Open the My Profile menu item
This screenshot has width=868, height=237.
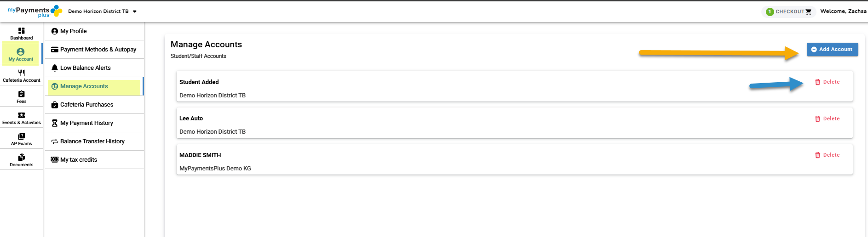[x=74, y=31]
